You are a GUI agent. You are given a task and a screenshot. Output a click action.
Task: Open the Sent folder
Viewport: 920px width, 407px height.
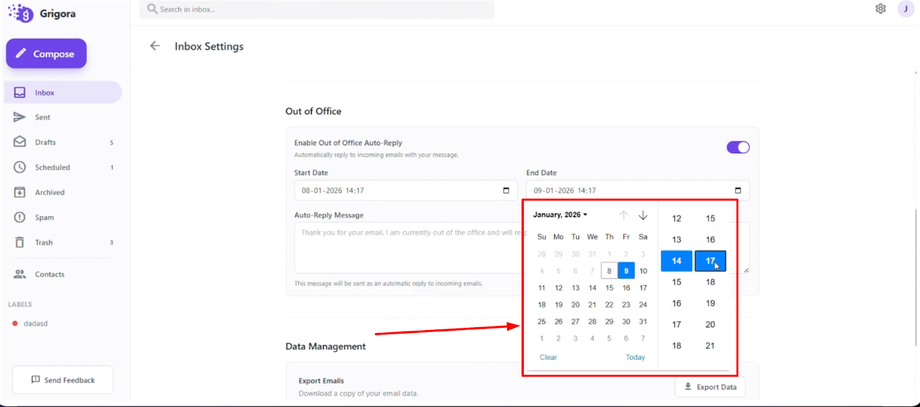click(63, 117)
